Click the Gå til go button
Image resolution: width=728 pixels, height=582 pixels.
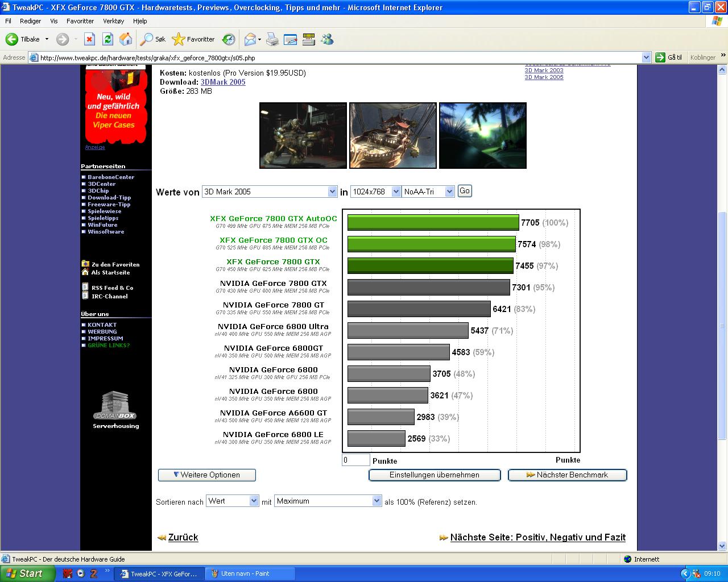(x=669, y=57)
